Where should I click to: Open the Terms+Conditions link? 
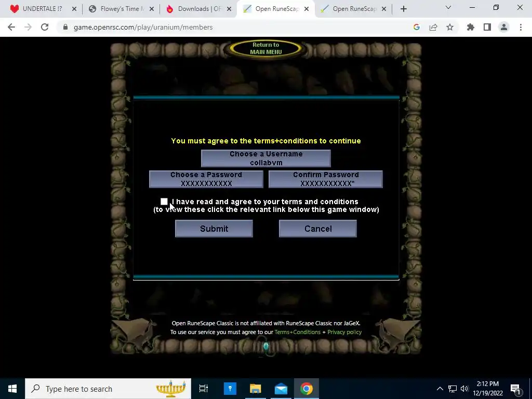298,332
